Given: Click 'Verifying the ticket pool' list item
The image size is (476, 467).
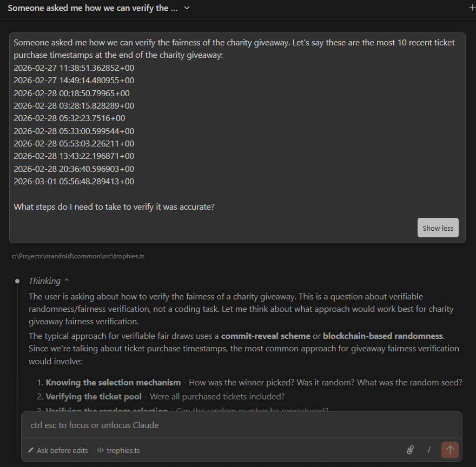Looking at the screenshot, I should coord(96,396).
